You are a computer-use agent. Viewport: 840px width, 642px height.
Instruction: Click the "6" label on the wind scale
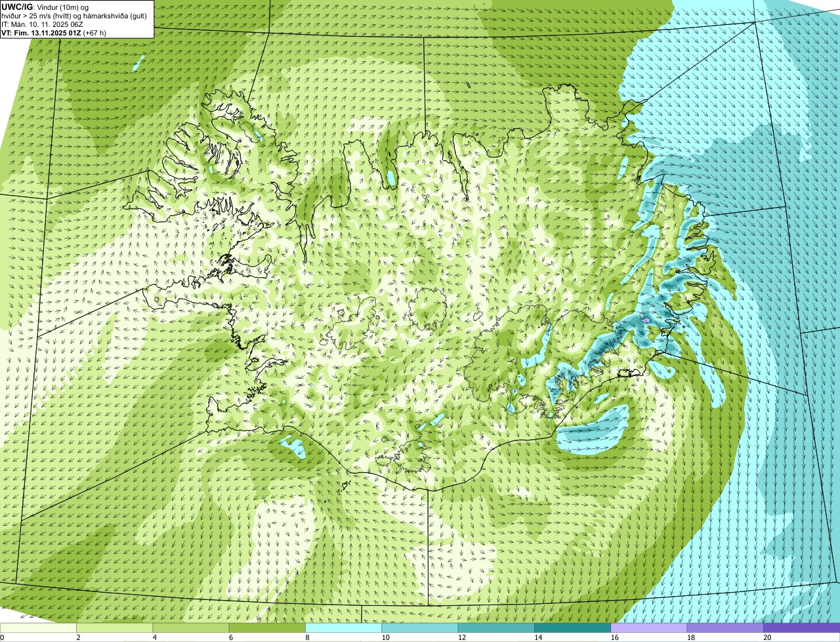[x=230, y=637]
